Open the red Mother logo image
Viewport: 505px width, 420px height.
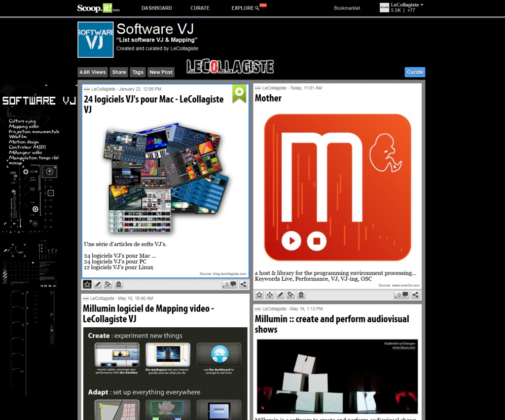(337, 187)
